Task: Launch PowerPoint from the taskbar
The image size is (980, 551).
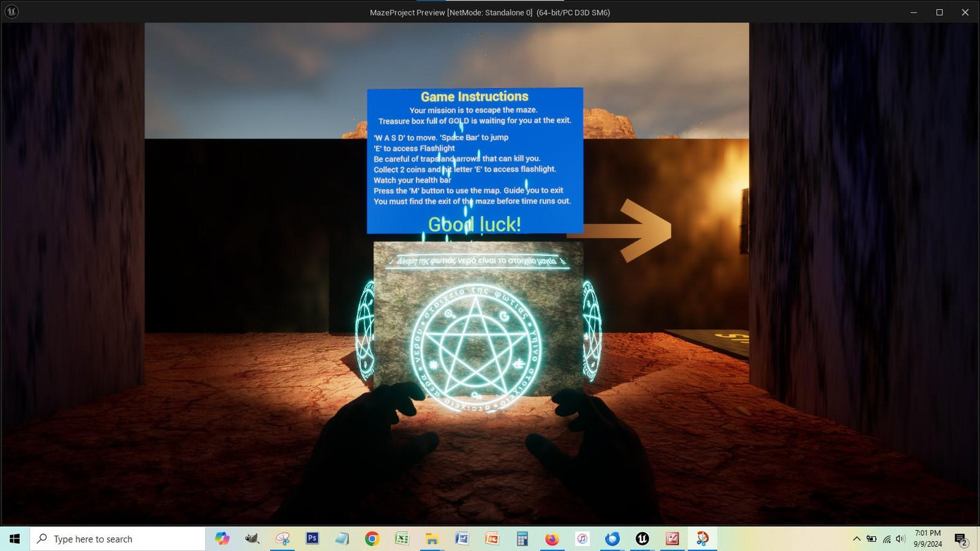Action: point(492,539)
